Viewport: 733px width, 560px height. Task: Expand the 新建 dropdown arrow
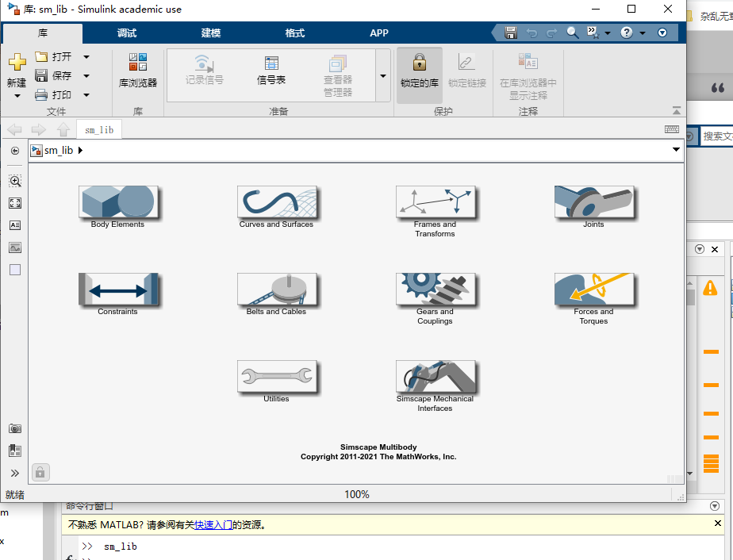tap(17, 96)
